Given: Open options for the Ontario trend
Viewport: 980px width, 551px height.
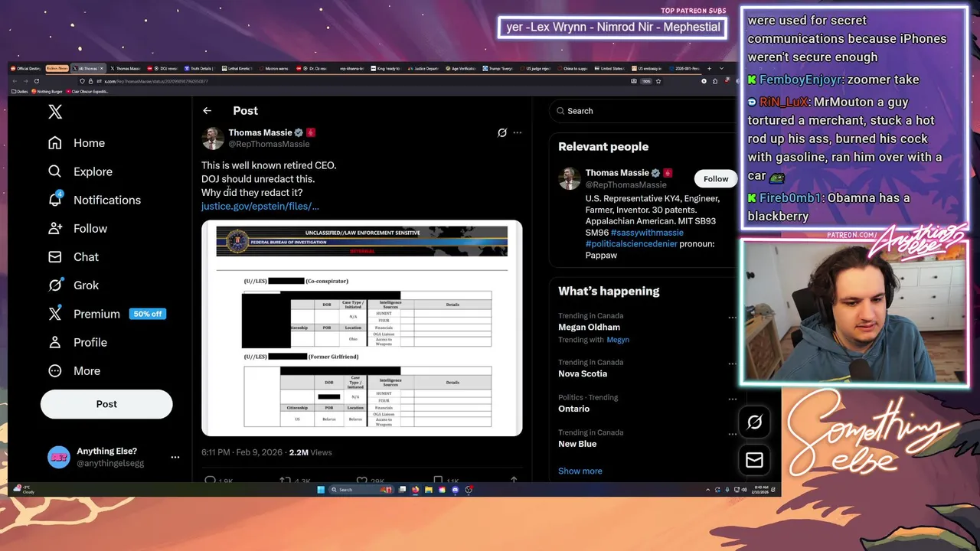Looking at the screenshot, I should click(732, 399).
